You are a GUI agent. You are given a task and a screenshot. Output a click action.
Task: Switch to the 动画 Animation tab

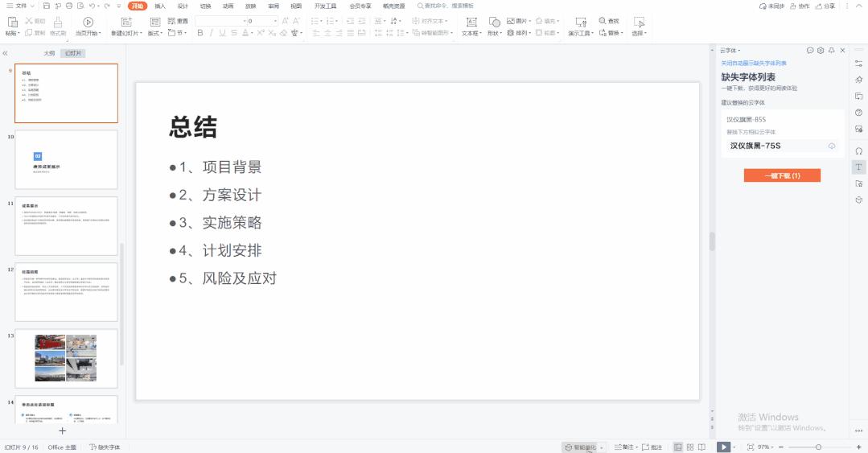(x=228, y=6)
